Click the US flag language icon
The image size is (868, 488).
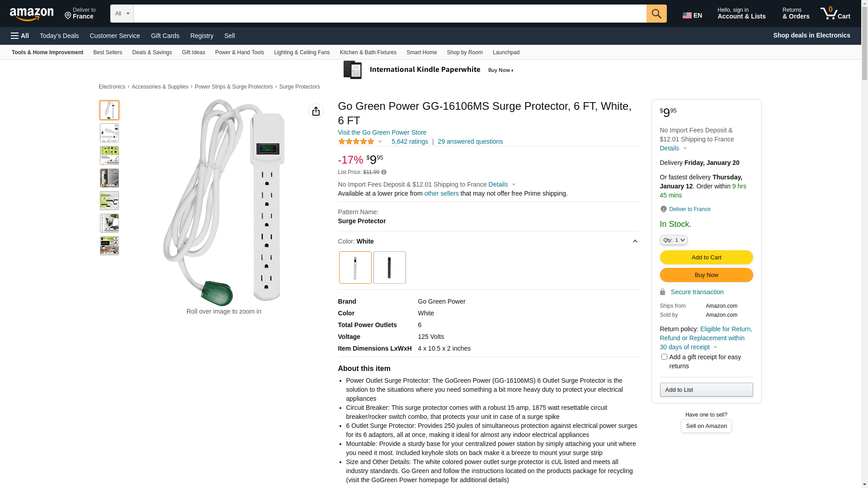tap(687, 15)
